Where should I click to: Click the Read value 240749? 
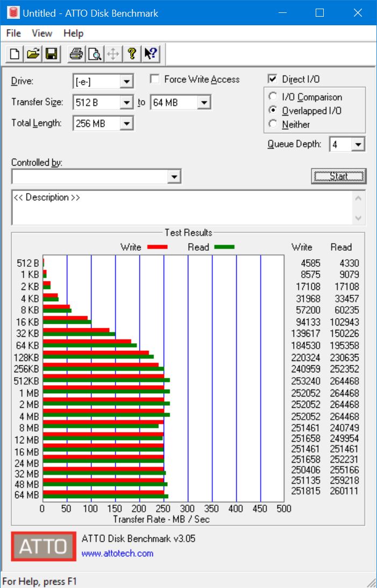[x=344, y=428]
